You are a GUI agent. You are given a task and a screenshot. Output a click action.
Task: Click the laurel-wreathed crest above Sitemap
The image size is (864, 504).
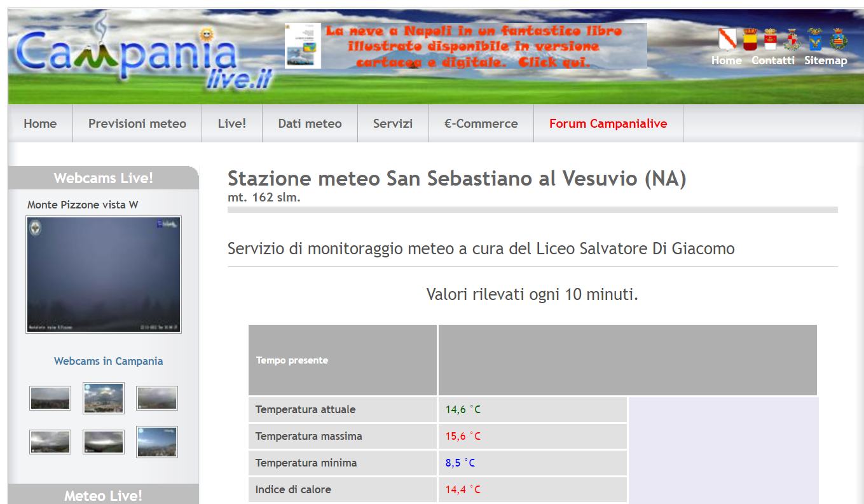click(x=839, y=39)
